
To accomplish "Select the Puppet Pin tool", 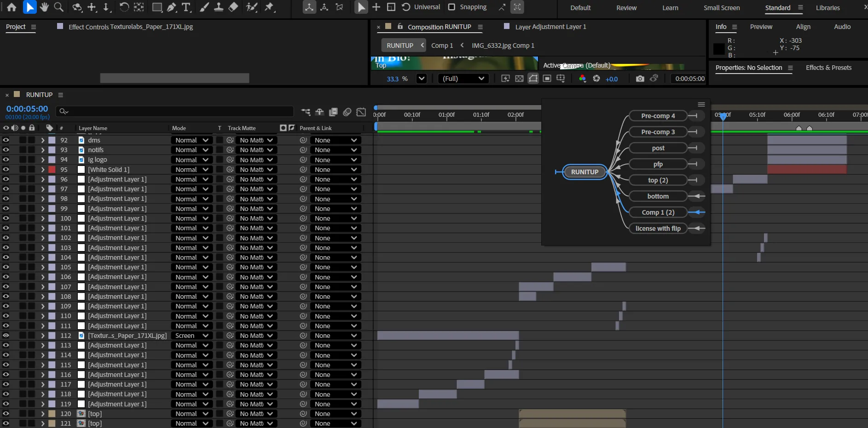I will [x=270, y=7].
